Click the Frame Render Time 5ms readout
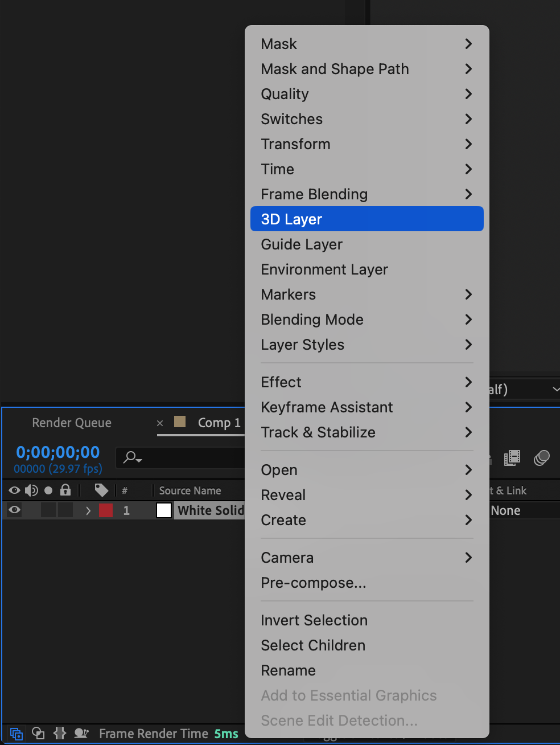560x745 pixels. tap(168, 734)
